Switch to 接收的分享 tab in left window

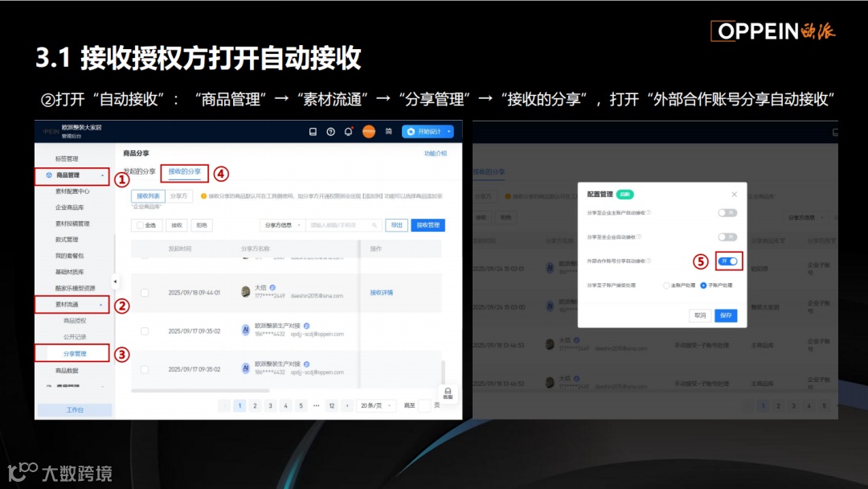click(184, 171)
